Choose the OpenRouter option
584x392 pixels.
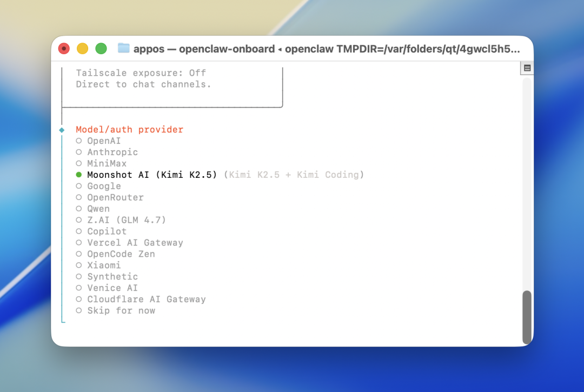(x=115, y=198)
